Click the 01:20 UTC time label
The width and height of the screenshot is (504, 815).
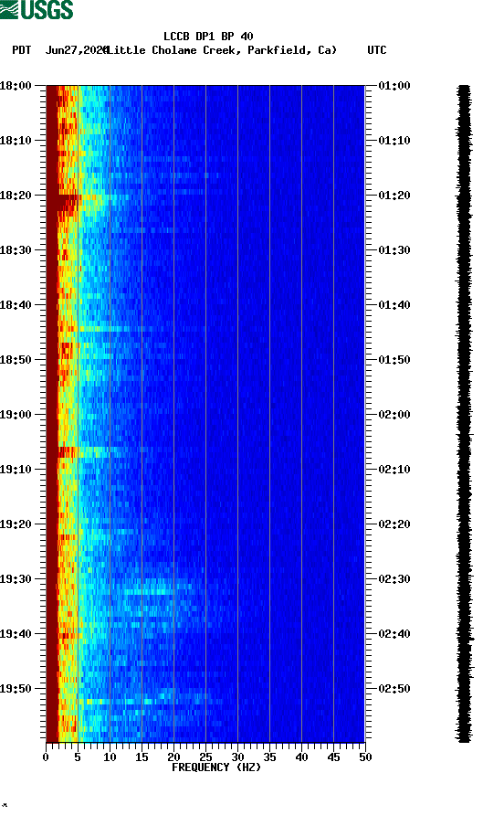pos(394,196)
